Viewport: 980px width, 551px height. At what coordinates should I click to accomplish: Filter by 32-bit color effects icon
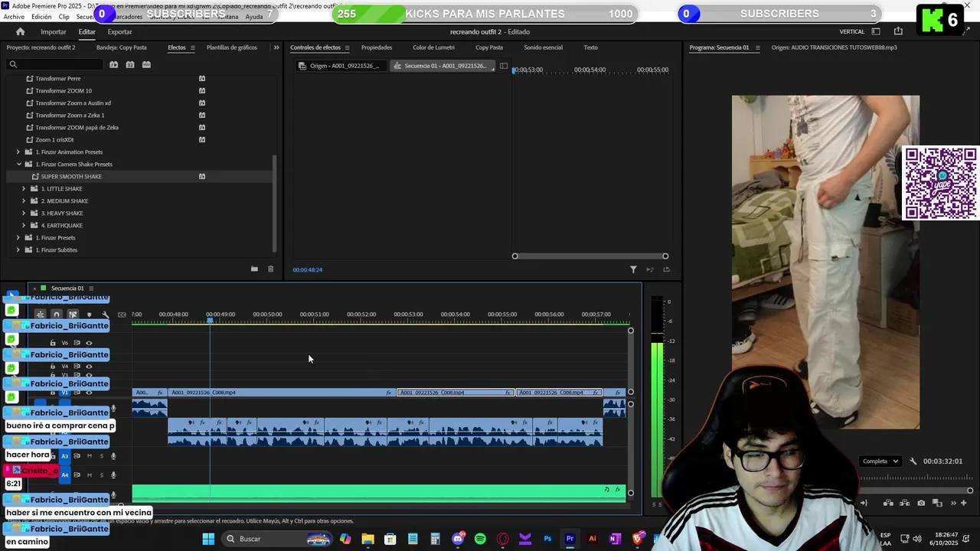[130, 64]
